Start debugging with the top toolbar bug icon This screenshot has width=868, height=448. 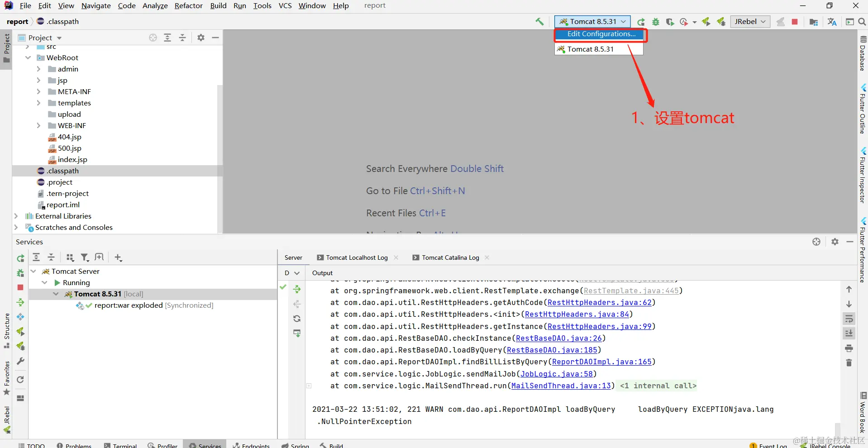click(656, 22)
